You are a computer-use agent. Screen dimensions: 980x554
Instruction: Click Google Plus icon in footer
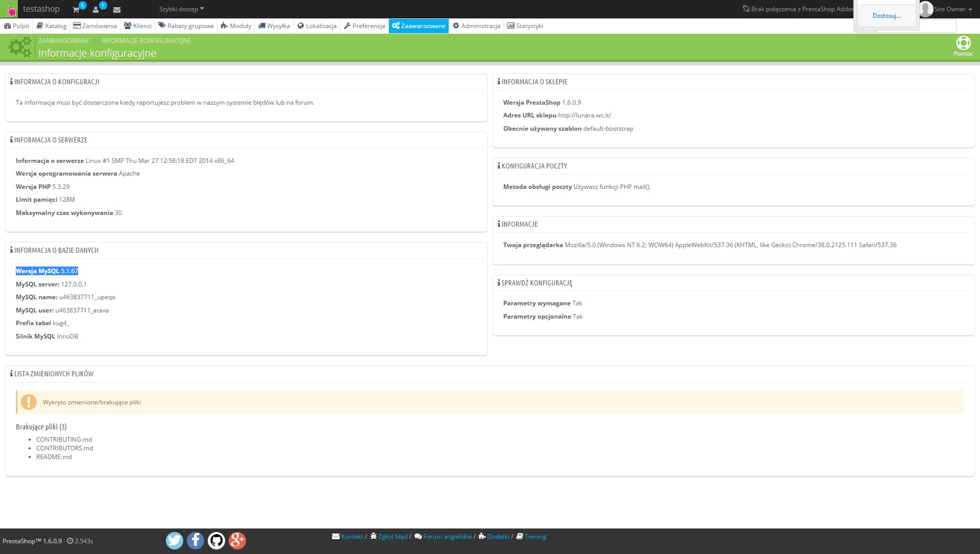click(x=237, y=540)
